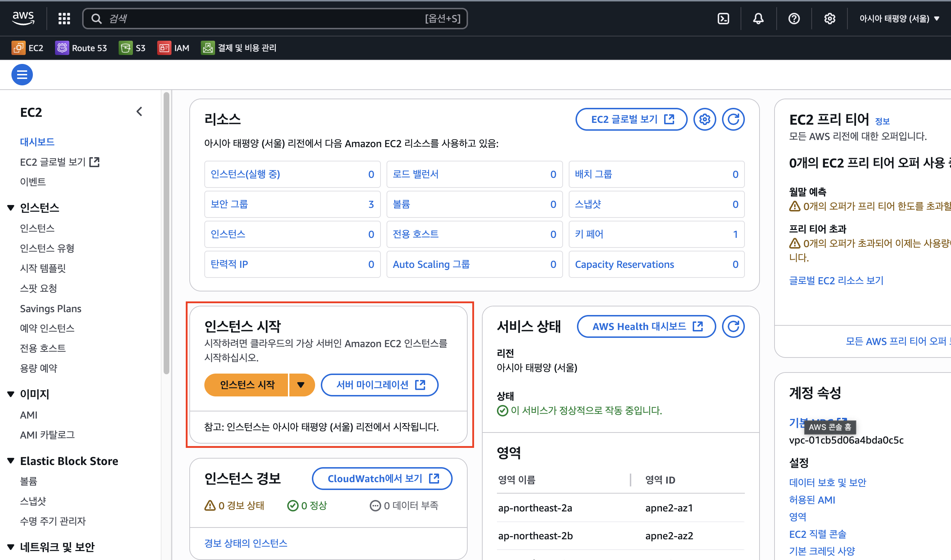This screenshot has width=951, height=560.
Task: Open the AWS services grid menu
Action: [64, 19]
